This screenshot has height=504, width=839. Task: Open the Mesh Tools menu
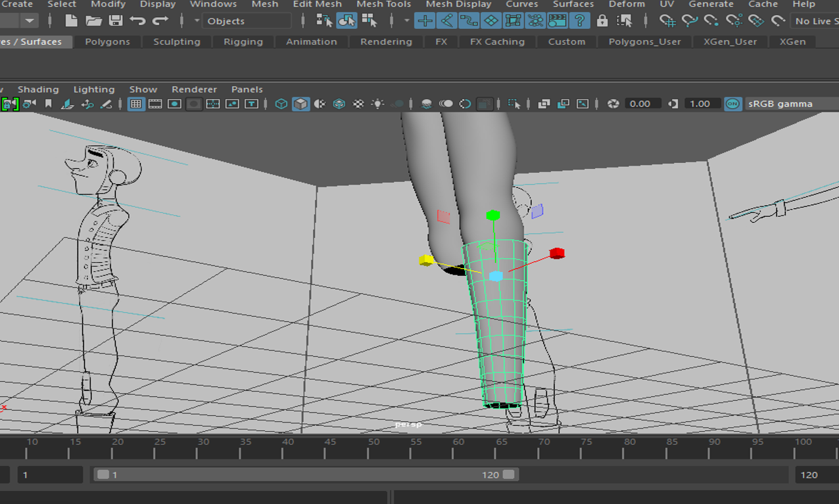click(x=383, y=5)
